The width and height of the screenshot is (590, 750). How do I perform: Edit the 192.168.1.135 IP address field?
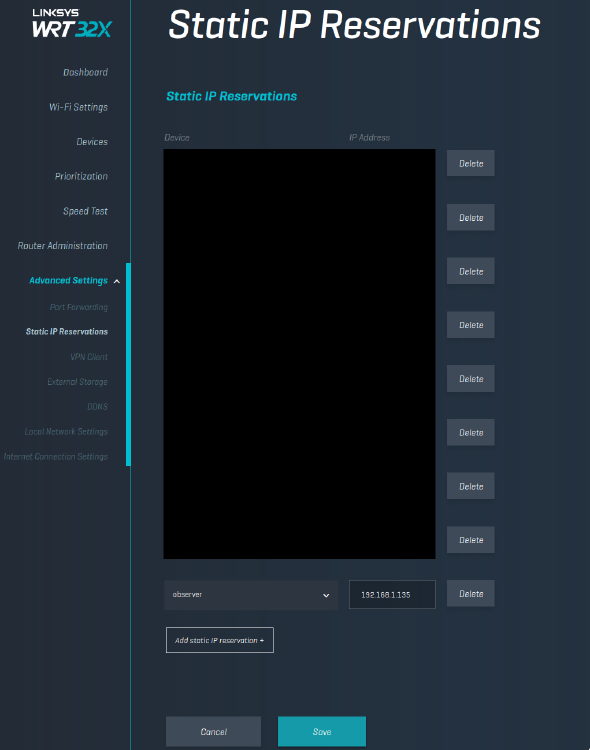point(392,595)
